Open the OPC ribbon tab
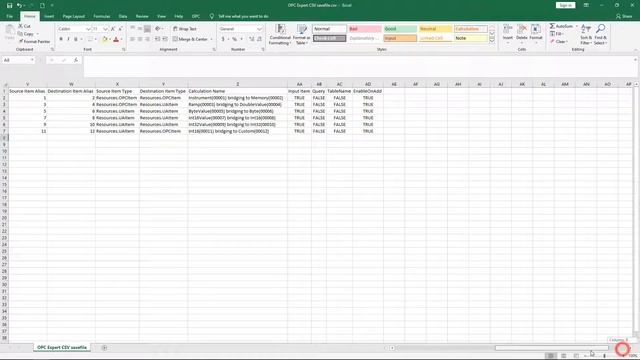 coord(196,16)
